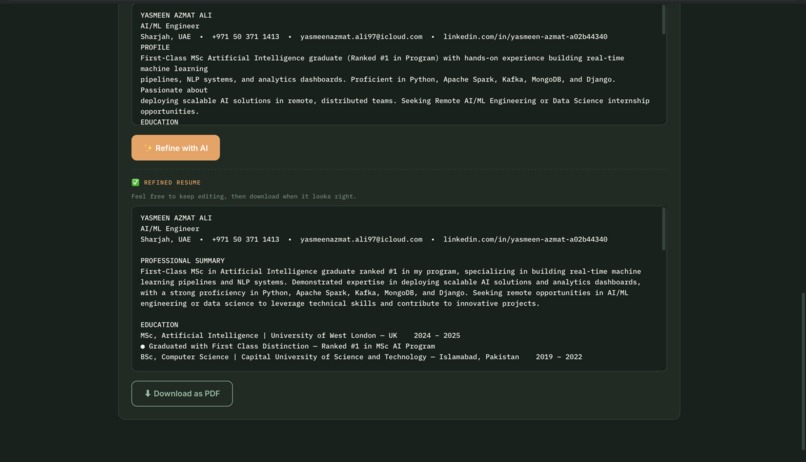Click the '2019 – 2022' dates in the refined resume

[x=559, y=357]
